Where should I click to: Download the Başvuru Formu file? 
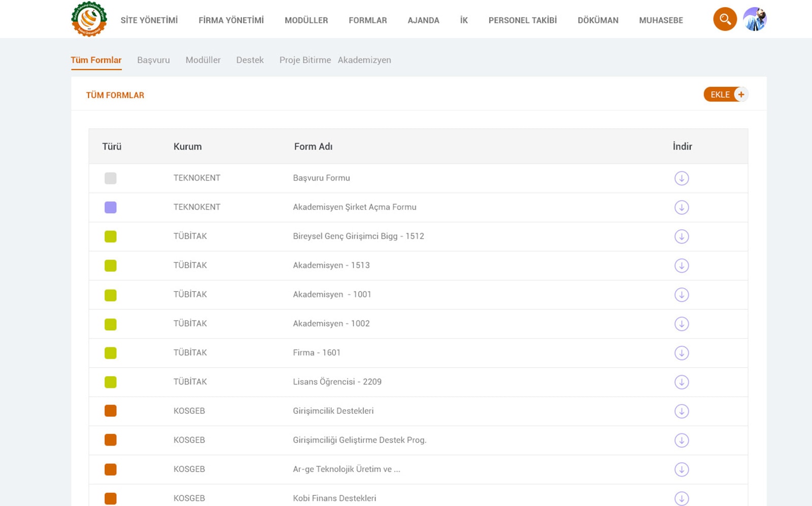pyautogui.click(x=681, y=178)
